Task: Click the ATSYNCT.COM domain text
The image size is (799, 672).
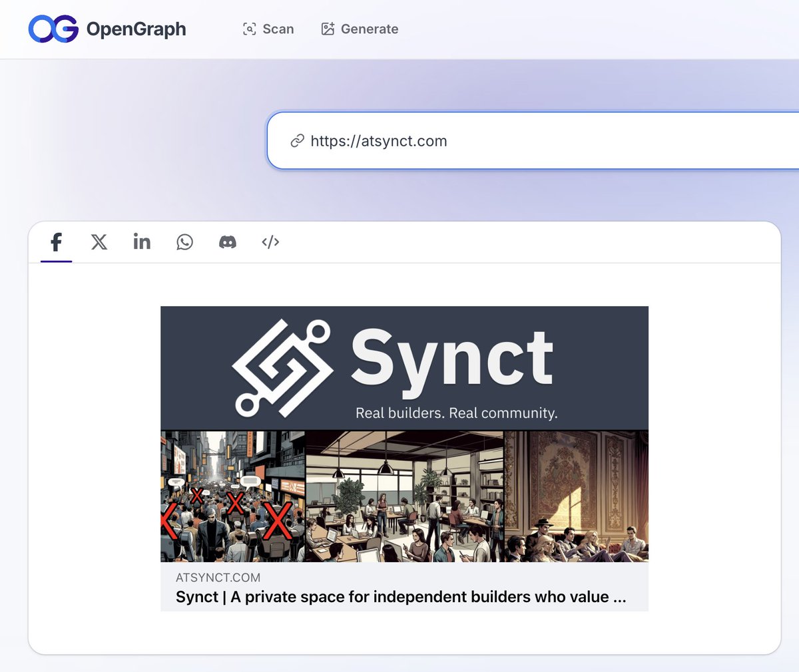Action: pyautogui.click(x=218, y=578)
